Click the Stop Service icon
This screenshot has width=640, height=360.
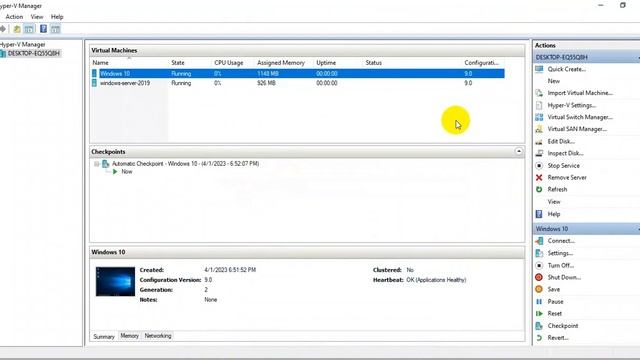coord(539,165)
